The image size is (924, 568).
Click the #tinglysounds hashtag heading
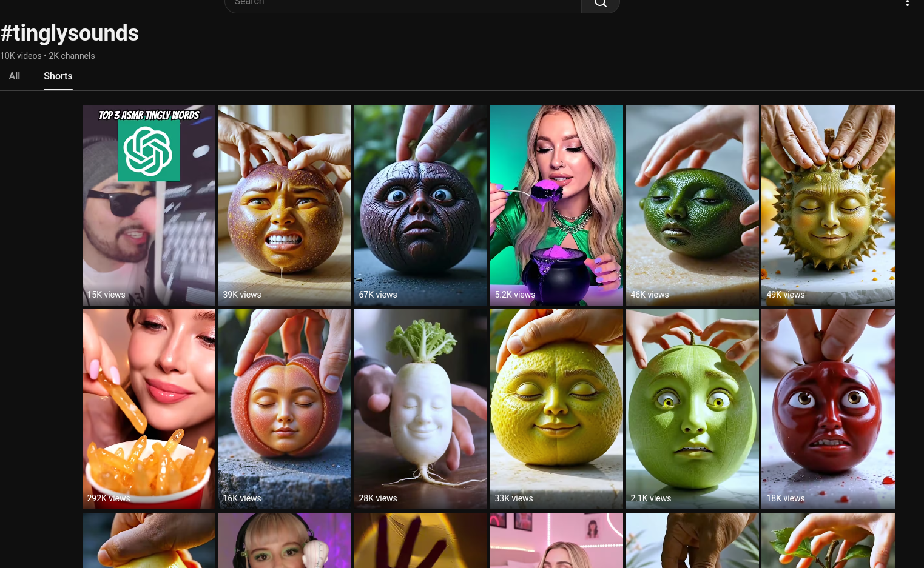70,33
